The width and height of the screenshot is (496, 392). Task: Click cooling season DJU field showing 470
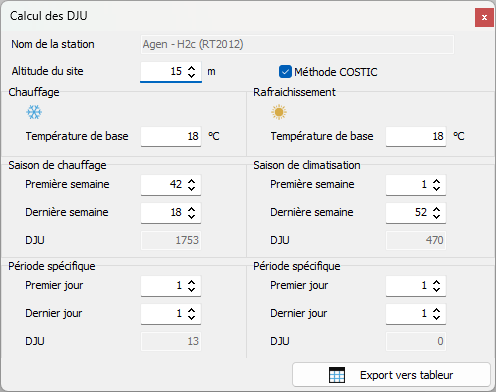[x=416, y=240]
